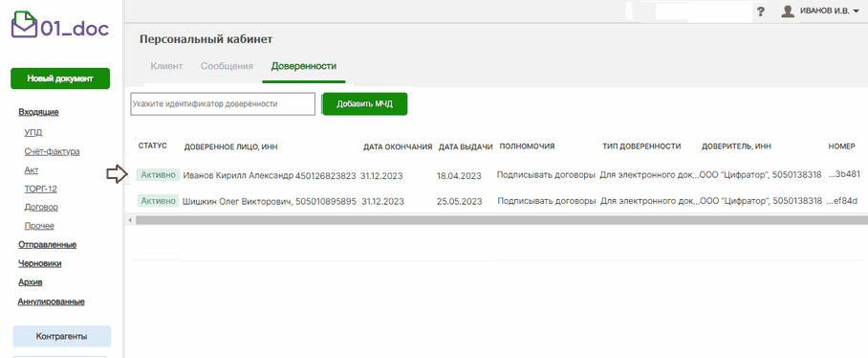Open the help question mark icon

[x=761, y=11]
